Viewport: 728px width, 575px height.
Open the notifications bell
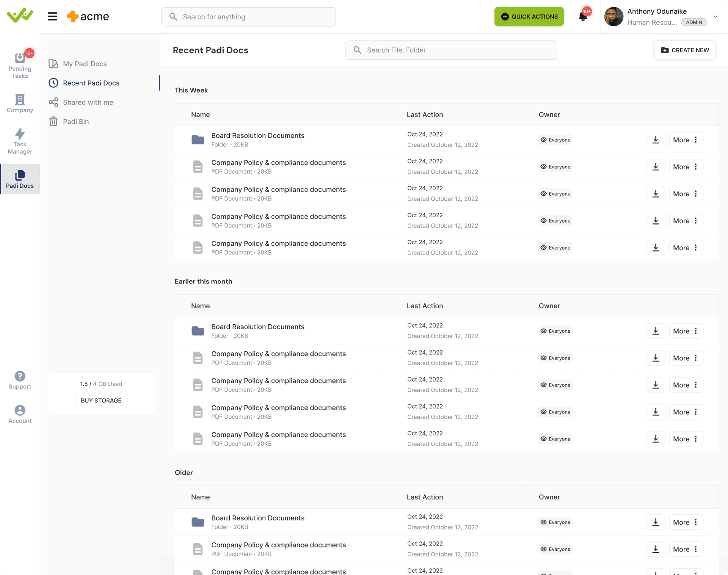click(x=583, y=16)
